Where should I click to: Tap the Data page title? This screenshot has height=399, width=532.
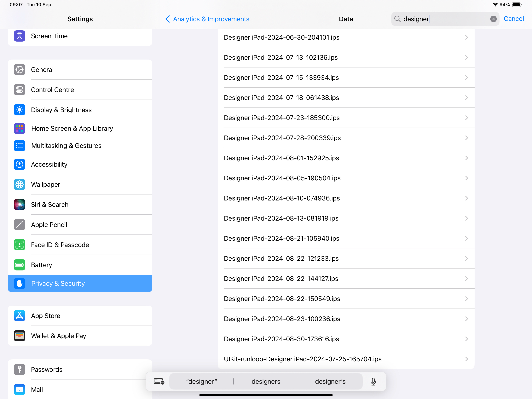[346, 19]
